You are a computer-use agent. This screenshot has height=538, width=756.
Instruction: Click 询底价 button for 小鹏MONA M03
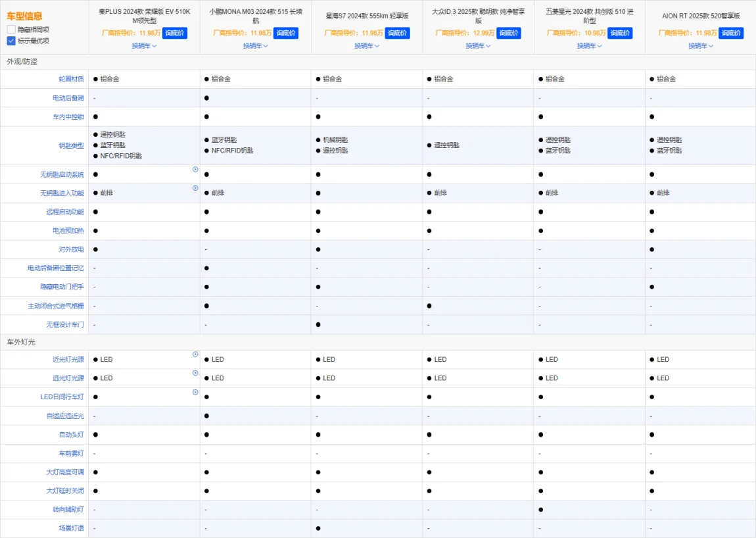286,34
